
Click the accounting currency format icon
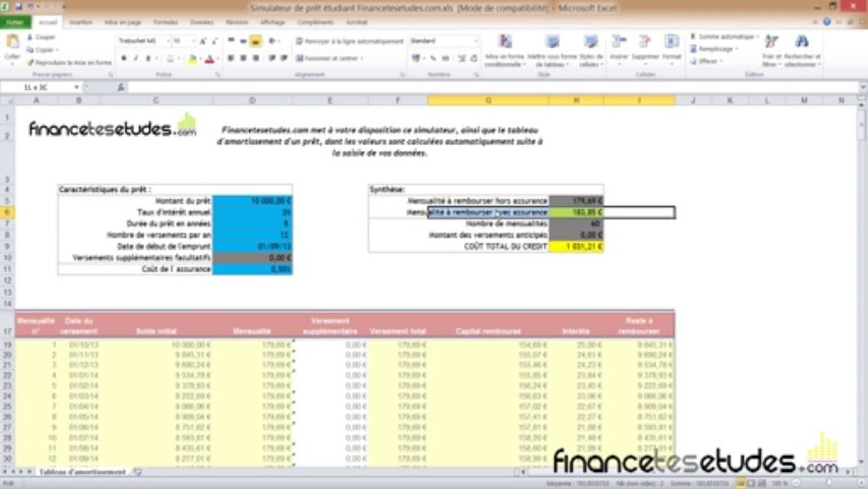(x=415, y=58)
